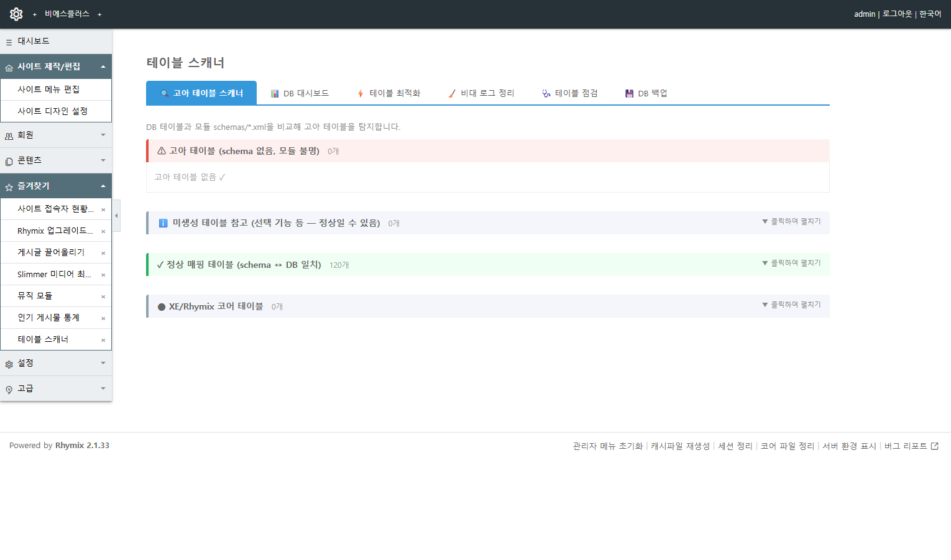This screenshot has height=560, width=951.
Task: Click the star icon beside 즐겨찾기
Action: [x=9, y=187]
